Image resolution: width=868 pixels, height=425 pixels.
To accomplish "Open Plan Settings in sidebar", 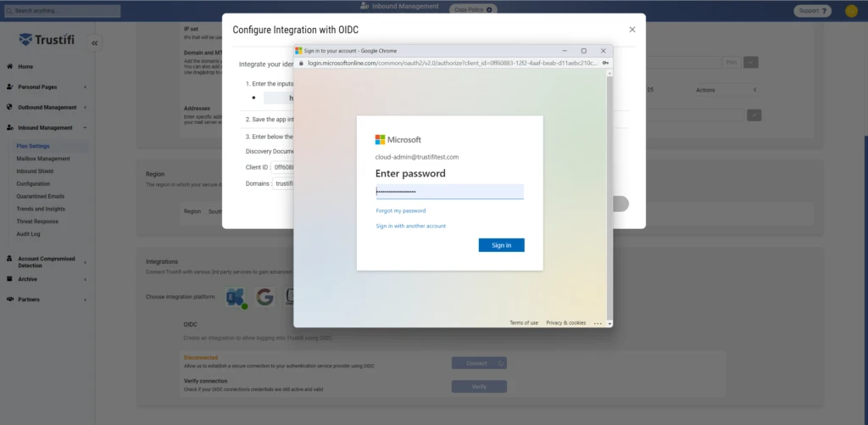I will (x=33, y=146).
